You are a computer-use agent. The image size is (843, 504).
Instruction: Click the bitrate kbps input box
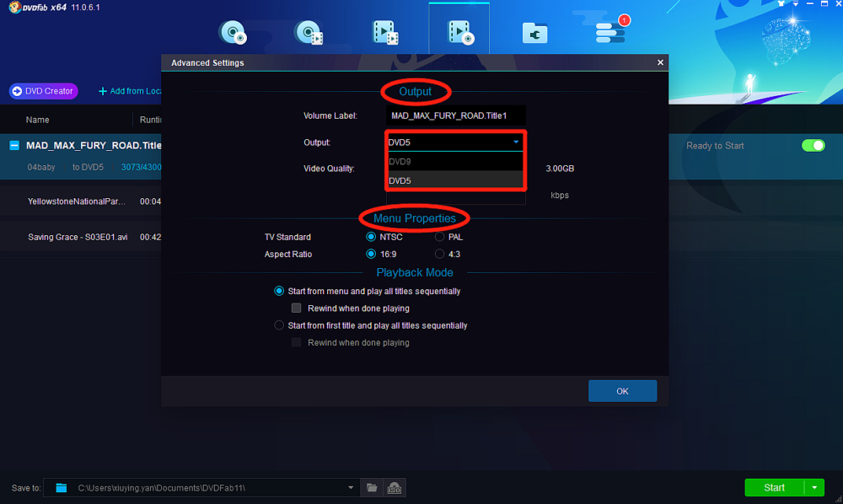coord(455,198)
